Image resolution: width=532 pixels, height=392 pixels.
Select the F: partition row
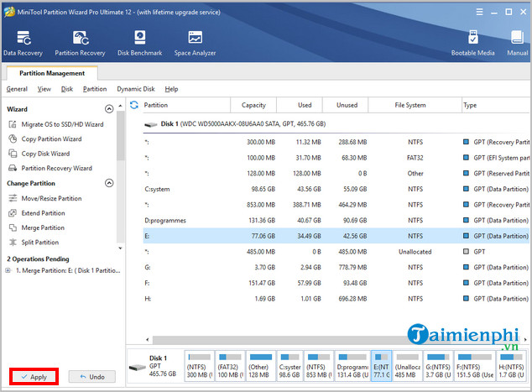coord(336,283)
